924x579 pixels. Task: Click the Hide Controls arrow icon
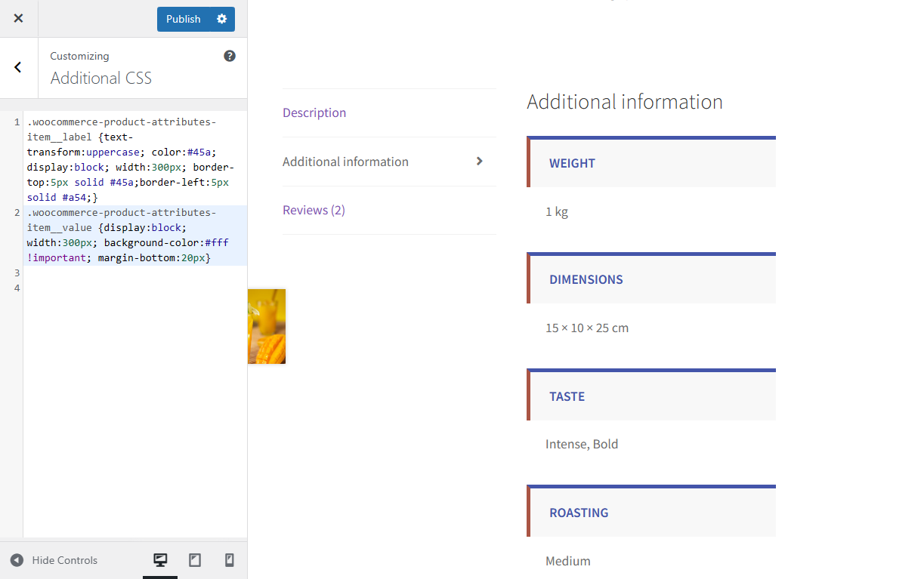pyautogui.click(x=17, y=560)
